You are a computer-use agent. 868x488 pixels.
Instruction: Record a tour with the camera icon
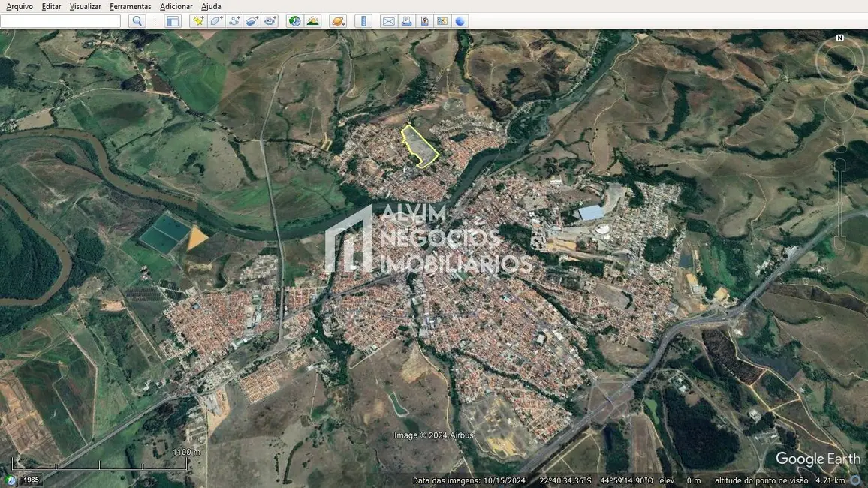coord(270,21)
